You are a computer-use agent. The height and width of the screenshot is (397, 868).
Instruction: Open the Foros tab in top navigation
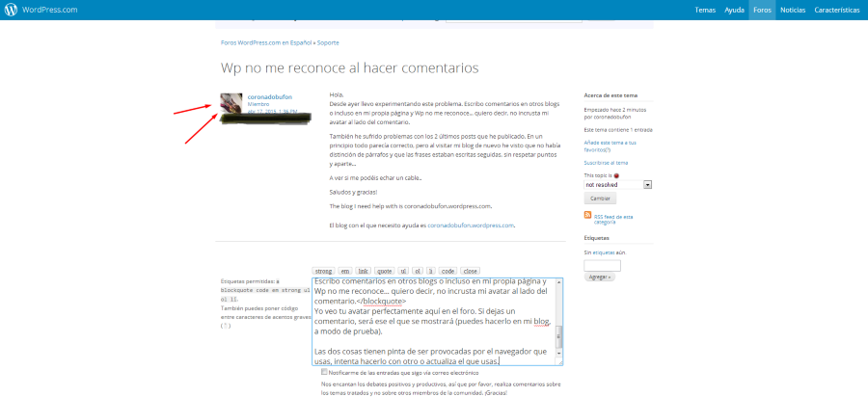(762, 10)
